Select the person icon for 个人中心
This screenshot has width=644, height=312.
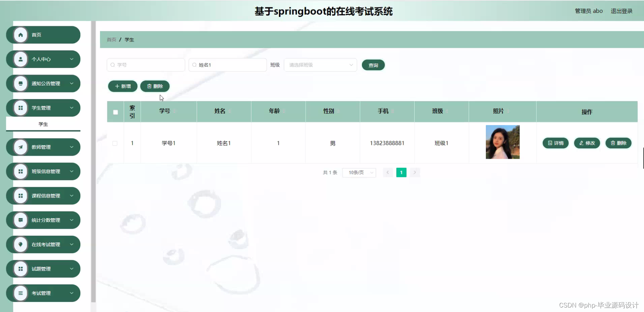[x=21, y=59]
